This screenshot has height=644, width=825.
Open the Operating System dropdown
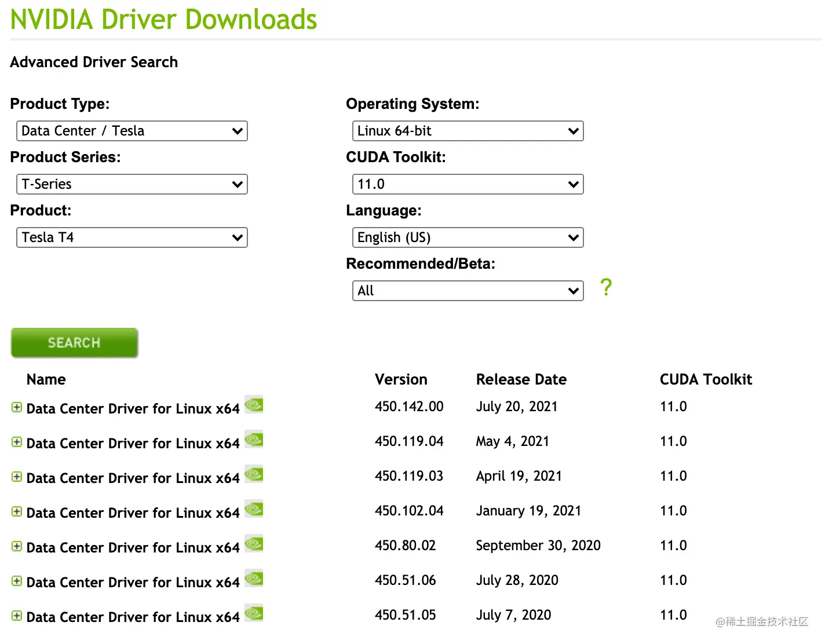[468, 131]
